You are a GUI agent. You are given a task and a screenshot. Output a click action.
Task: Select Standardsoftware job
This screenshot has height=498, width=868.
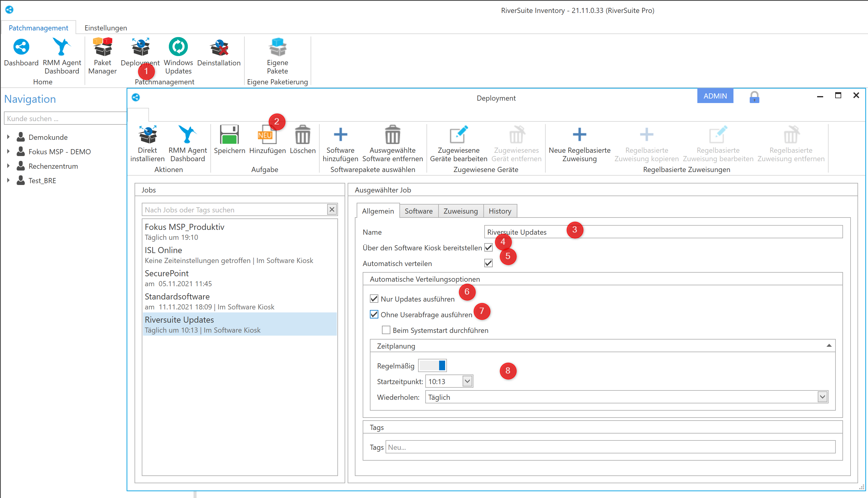tap(240, 301)
